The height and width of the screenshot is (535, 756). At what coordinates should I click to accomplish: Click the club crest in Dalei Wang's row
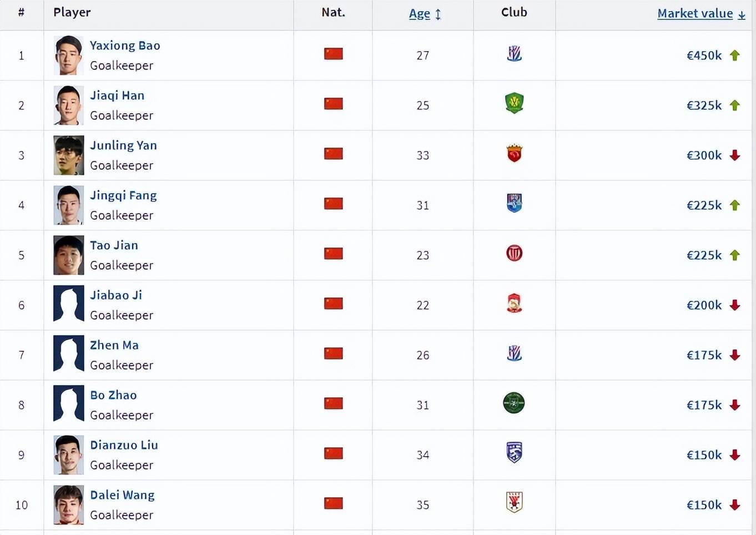(x=514, y=502)
